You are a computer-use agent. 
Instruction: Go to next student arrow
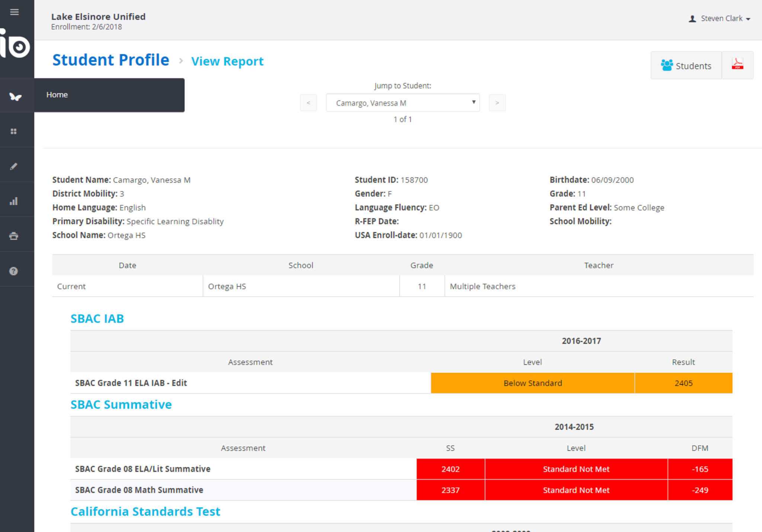(497, 103)
